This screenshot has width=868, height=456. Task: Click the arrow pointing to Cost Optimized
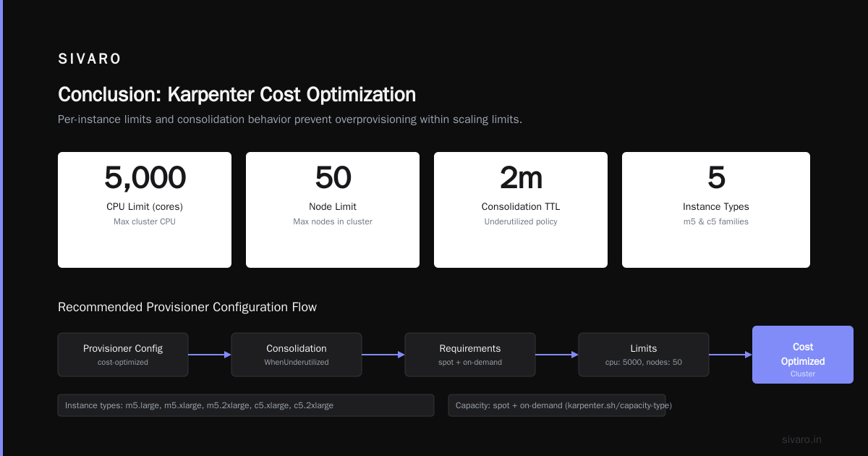(731, 355)
